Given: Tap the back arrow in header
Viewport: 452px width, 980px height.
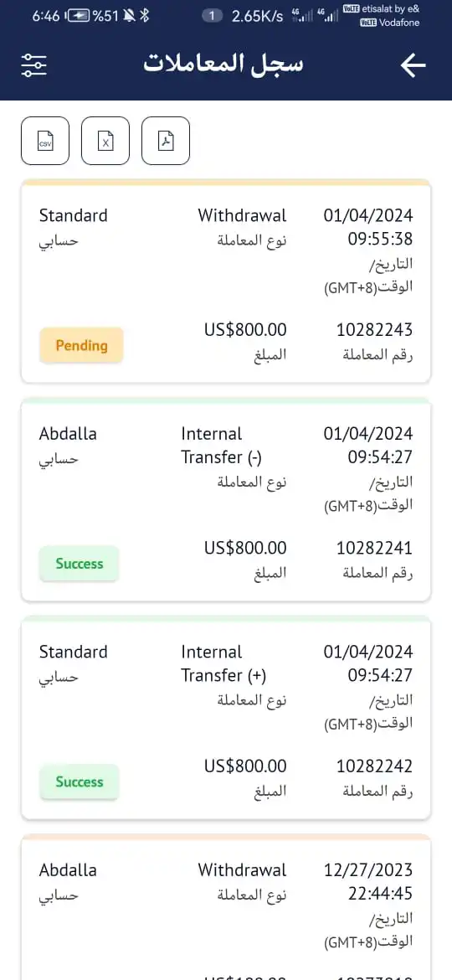Looking at the screenshot, I should pos(413,65).
